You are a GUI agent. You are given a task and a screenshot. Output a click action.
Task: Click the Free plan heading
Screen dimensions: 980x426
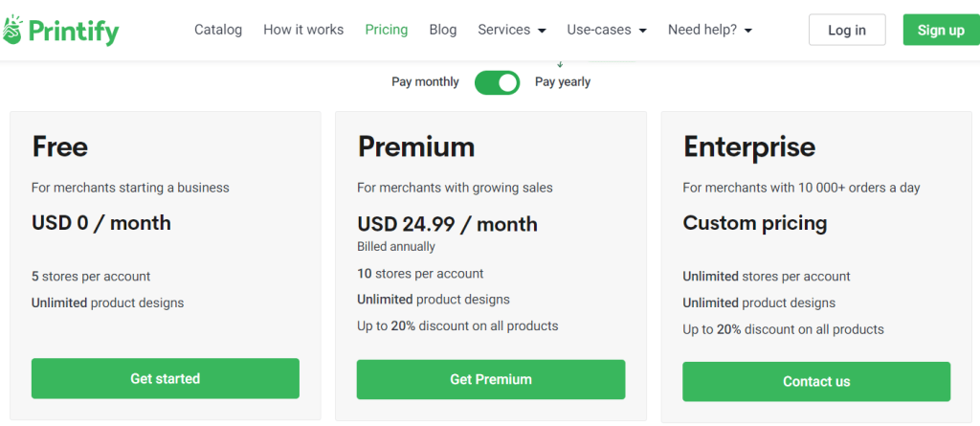click(60, 147)
